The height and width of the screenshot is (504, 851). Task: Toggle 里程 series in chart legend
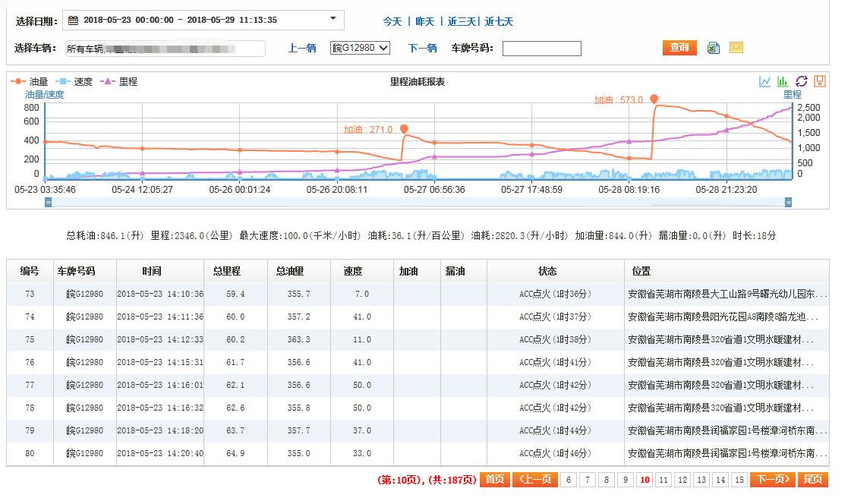coord(119,81)
